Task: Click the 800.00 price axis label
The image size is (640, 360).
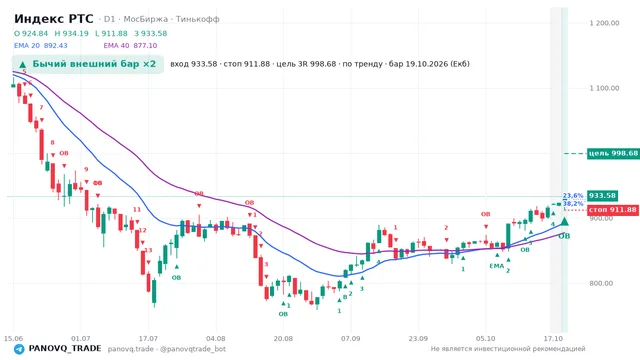Action: click(601, 283)
